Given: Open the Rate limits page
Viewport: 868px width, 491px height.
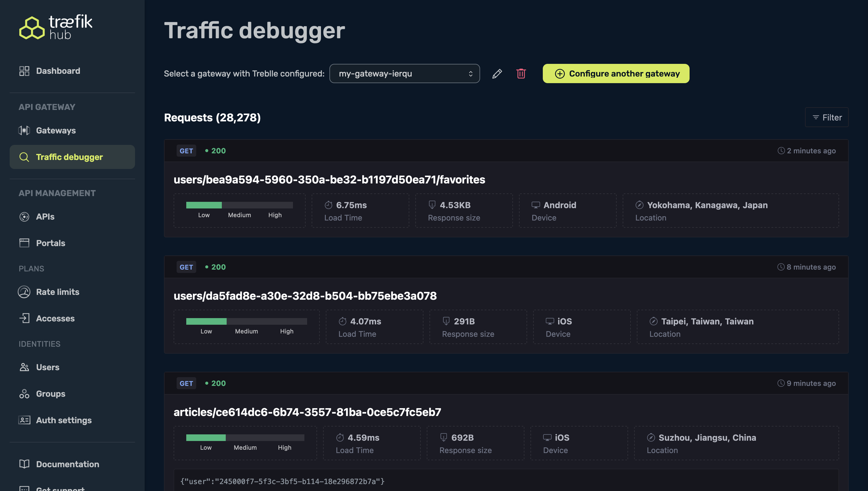Looking at the screenshot, I should [58, 292].
